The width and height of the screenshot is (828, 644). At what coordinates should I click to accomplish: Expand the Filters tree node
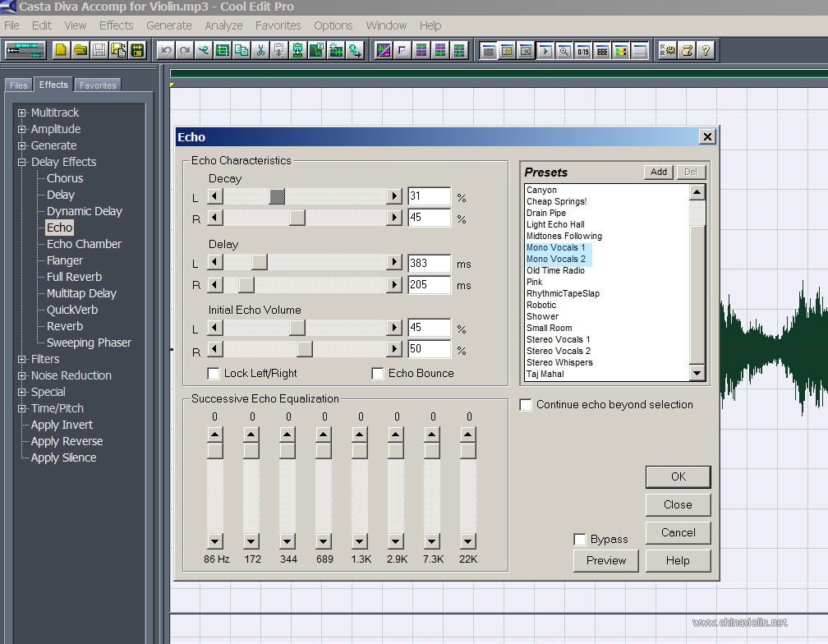(x=21, y=360)
